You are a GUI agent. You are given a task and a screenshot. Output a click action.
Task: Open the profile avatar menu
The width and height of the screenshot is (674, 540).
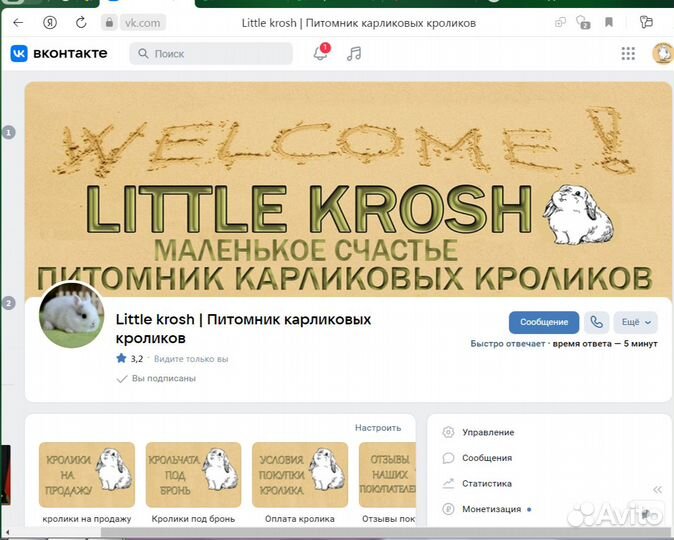coord(662,54)
